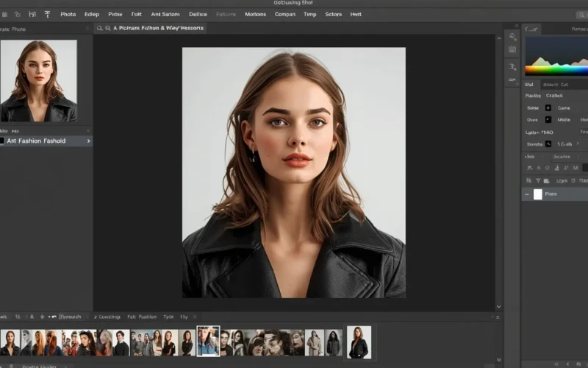Click the save-frame icon in the top toolbar
Screen dimensions: 588x368
32,14
